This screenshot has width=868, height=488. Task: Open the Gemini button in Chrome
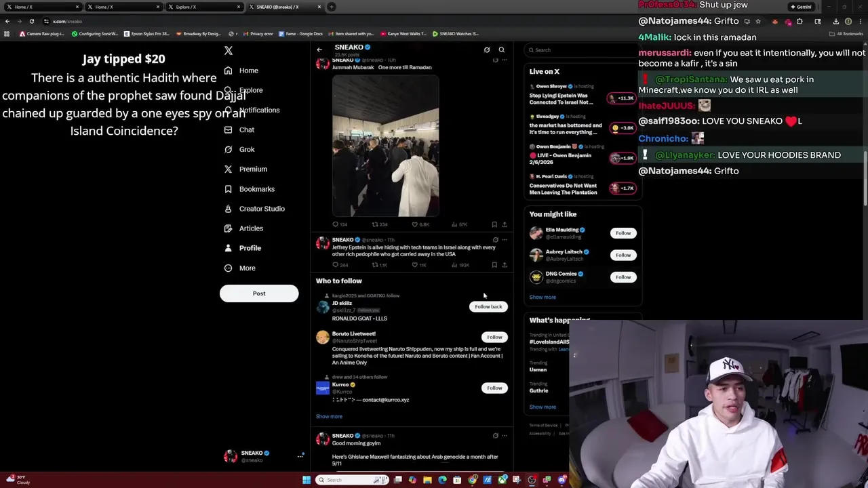click(801, 7)
